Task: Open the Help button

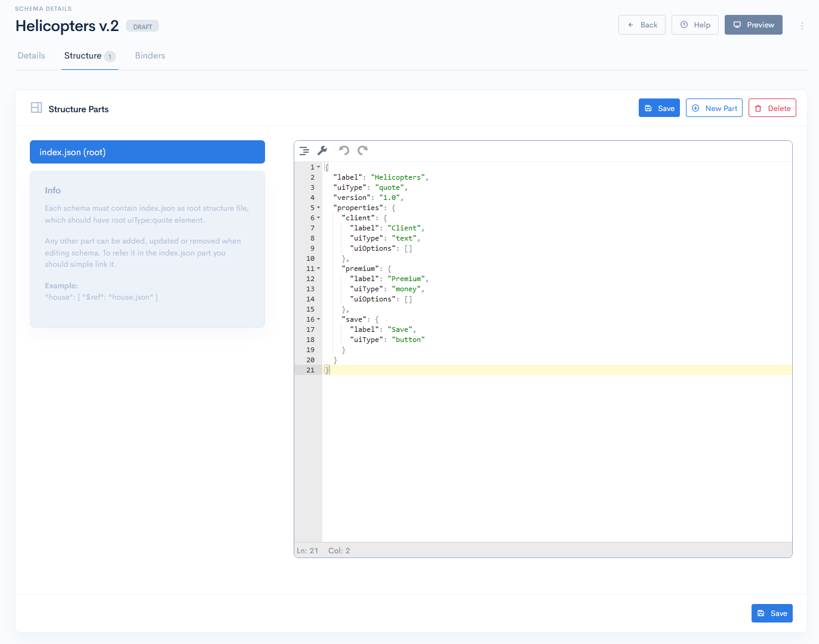Action: click(x=695, y=25)
